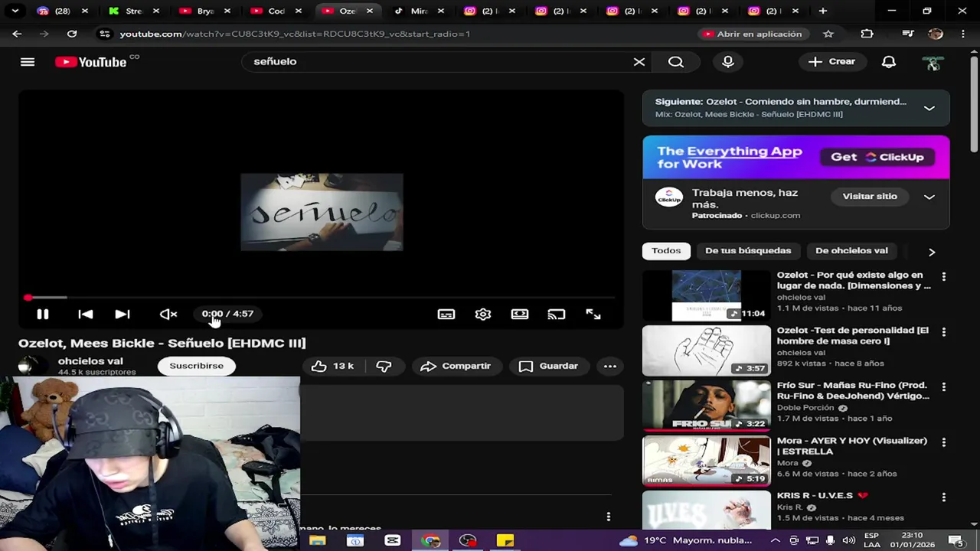Image resolution: width=980 pixels, height=551 pixels.
Task: Reload the page
Action: pyautogui.click(x=72, y=34)
